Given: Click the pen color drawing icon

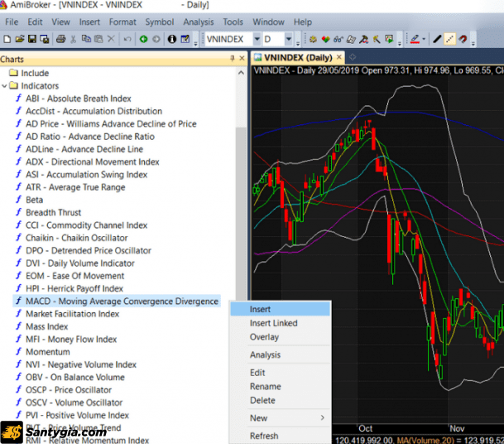Looking at the screenshot, I should [415, 39].
